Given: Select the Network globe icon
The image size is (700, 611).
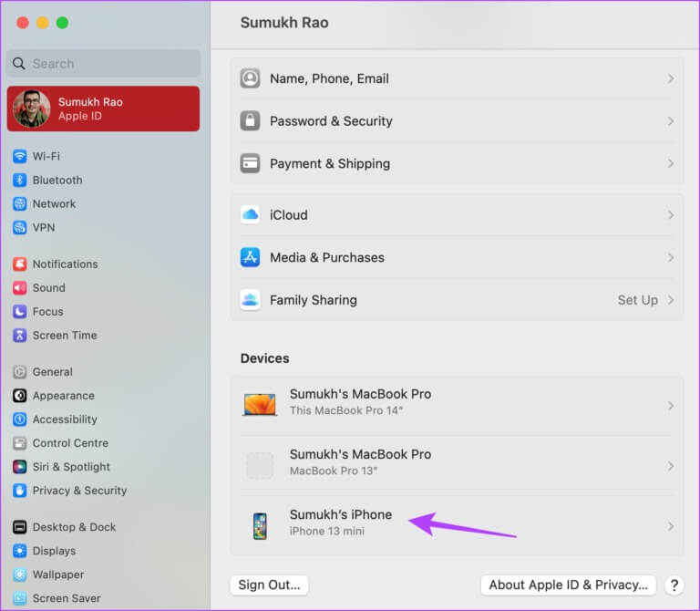Looking at the screenshot, I should click(20, 203).
